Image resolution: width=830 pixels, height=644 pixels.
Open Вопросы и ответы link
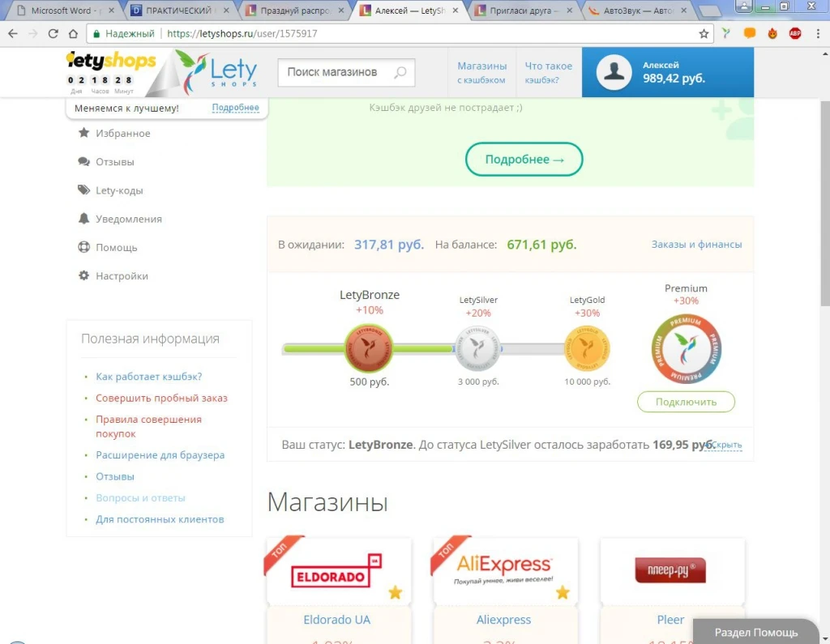140,498
